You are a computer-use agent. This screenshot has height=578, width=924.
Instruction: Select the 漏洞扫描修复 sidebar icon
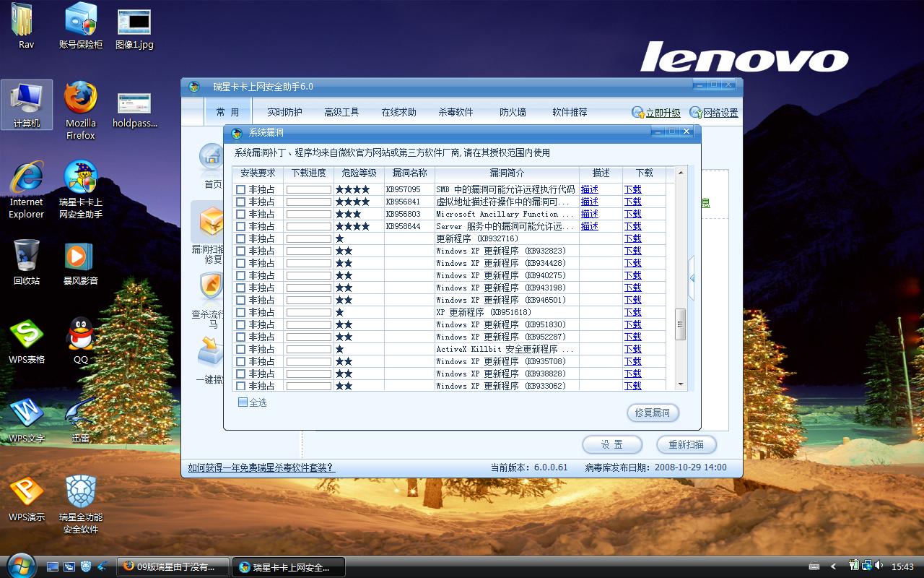(211, 221)
